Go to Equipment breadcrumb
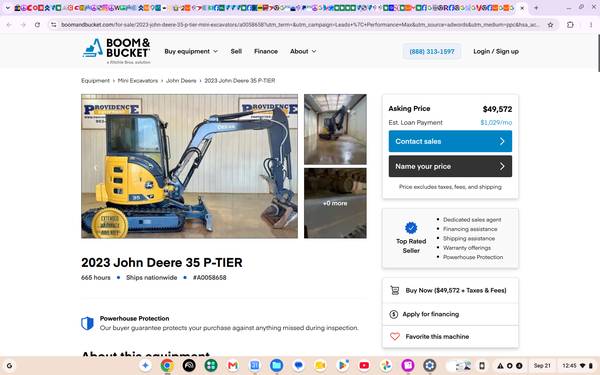Image resolution: width=600 pixels, height=375 pixels. (95, 81)
